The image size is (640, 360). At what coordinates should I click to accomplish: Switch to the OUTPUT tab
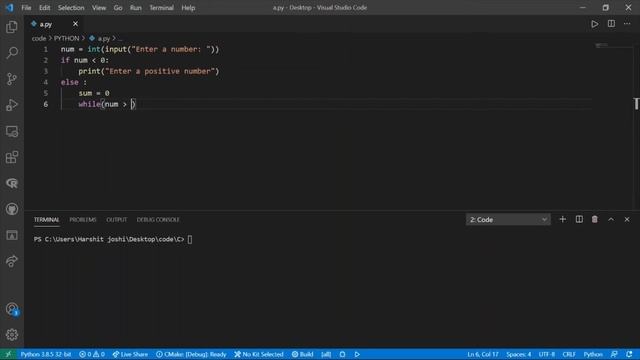117,220
